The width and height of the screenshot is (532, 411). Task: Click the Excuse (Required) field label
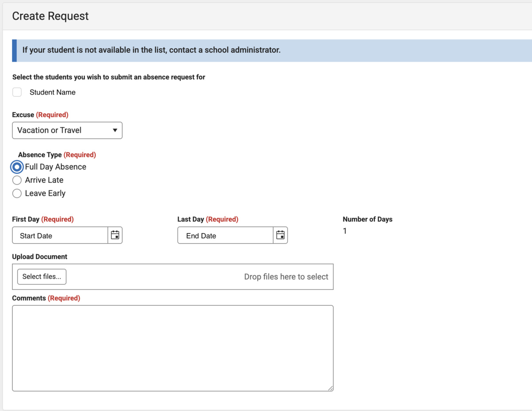(40, 115)
